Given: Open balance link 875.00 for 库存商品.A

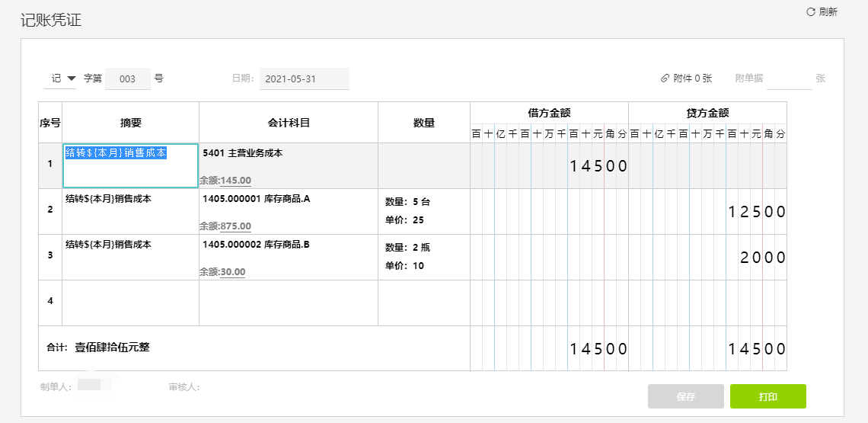Looking at the screenshot, I should (x=235, y=226).
